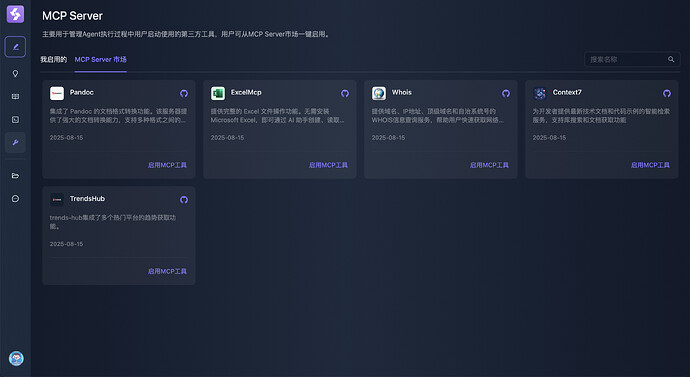The height and width of the screenshot is (377, 690).
Task: Click the edit pencil icon in sidebar
Action: (15, 47)
